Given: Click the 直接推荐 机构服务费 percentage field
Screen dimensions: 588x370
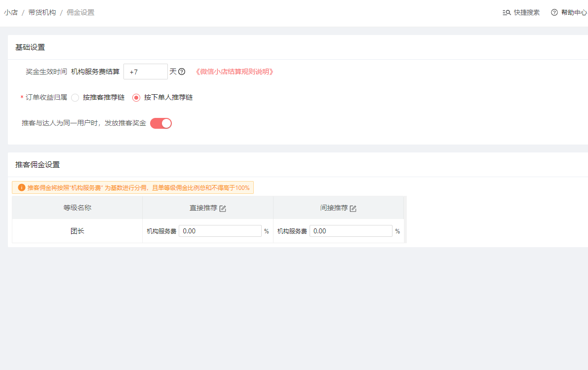Looking at the screenshot, I should pos(220,231).
